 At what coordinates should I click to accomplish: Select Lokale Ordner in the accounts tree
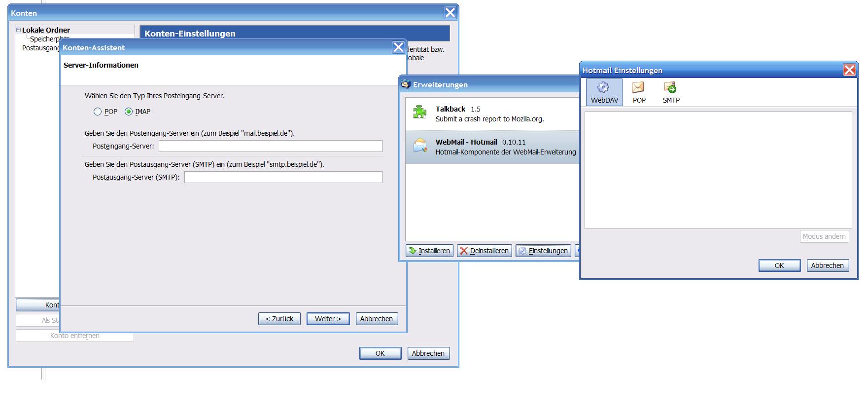pyautogui.click(x=46, y=30)
